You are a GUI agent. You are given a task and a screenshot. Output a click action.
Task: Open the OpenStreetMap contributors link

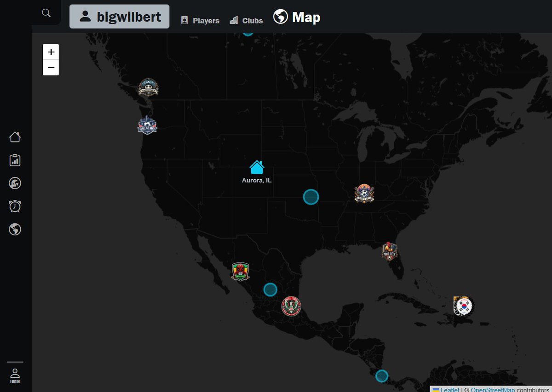coord(492,389)
